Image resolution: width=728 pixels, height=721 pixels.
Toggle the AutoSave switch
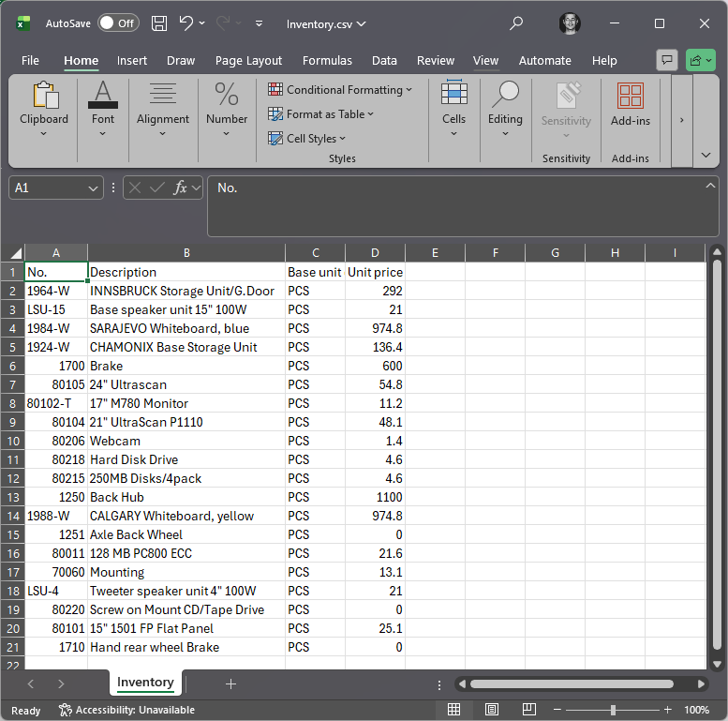(x=118, y=23)
